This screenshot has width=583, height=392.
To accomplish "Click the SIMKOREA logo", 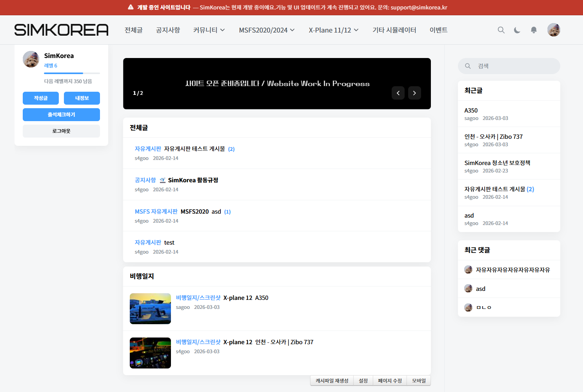I will [x=61, y=29].
